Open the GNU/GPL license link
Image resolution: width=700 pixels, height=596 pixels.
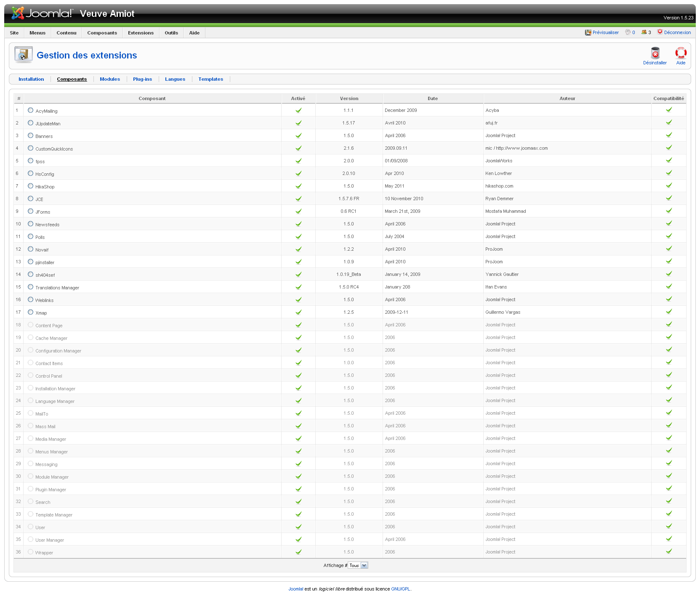(401, 589)
